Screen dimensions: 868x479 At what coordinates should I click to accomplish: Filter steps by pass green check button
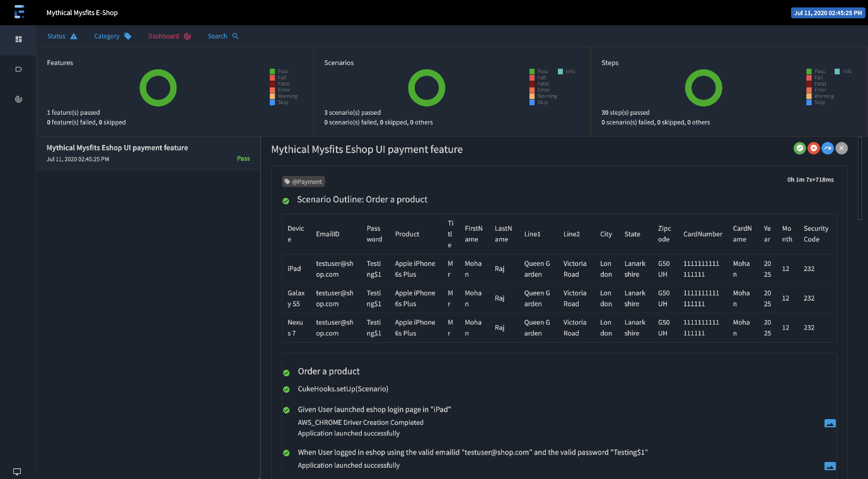pyautogui.click(x=799, y=148)
